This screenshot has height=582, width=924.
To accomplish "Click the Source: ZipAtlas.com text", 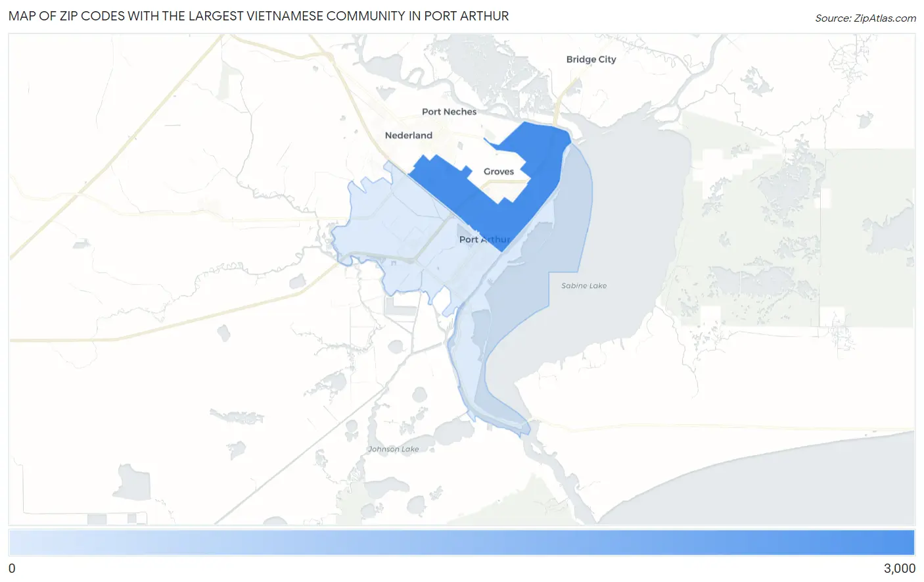I will click(866, 18).
